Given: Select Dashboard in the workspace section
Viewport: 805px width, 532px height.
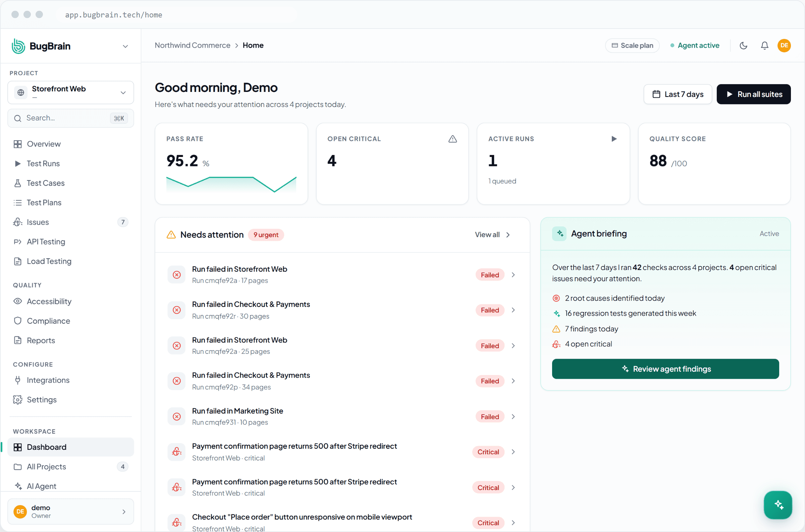Looking at the screenshot, I should point(70,447).
